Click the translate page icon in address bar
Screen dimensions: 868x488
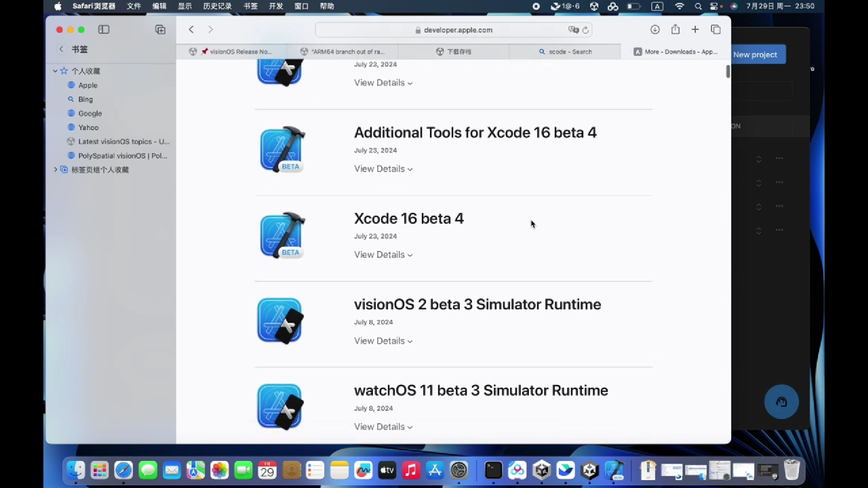(x=574, y=30)
